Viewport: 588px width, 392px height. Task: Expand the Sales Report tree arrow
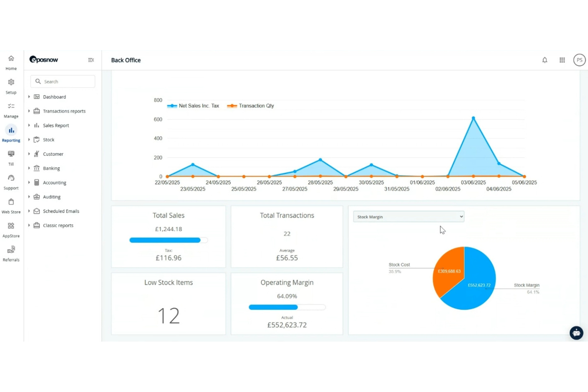(x=29, y=126)
